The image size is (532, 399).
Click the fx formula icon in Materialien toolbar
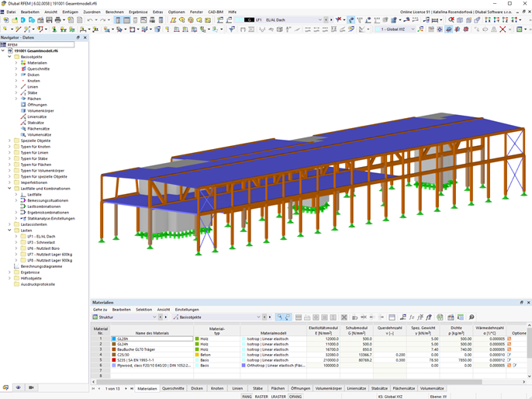coord(412,317)
